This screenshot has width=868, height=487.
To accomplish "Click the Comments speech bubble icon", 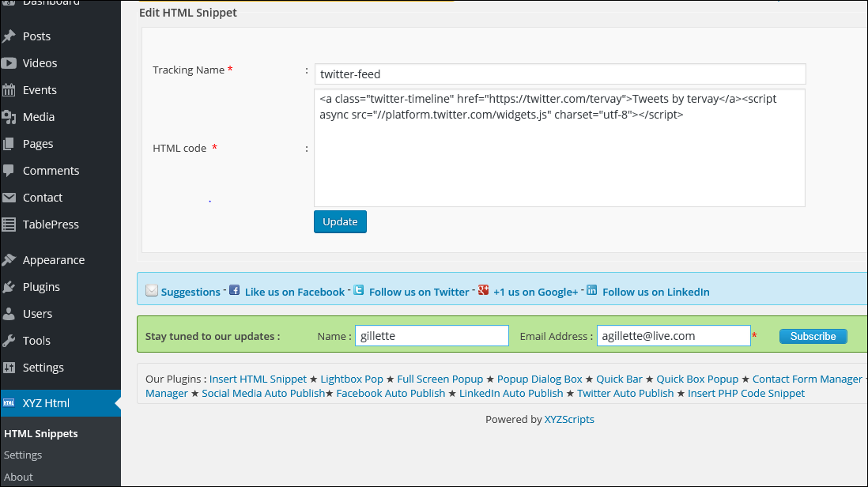I will pos(9,171).
